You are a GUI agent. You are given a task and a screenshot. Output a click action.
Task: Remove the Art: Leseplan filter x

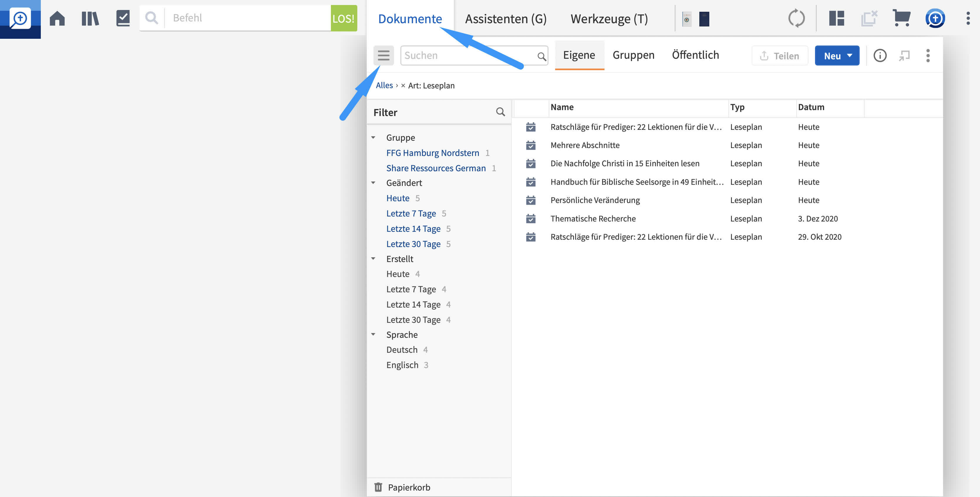pos(403,86)
